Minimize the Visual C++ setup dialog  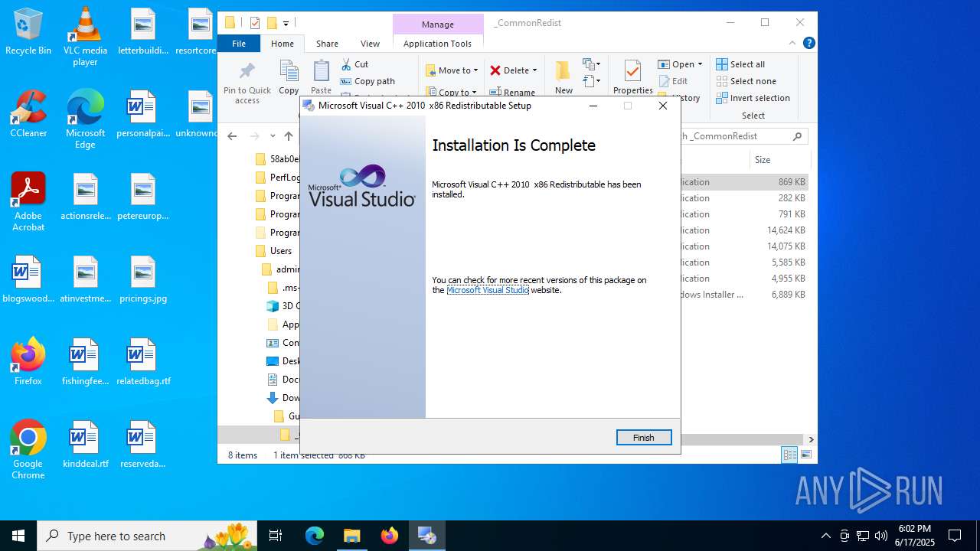[593, 106]
